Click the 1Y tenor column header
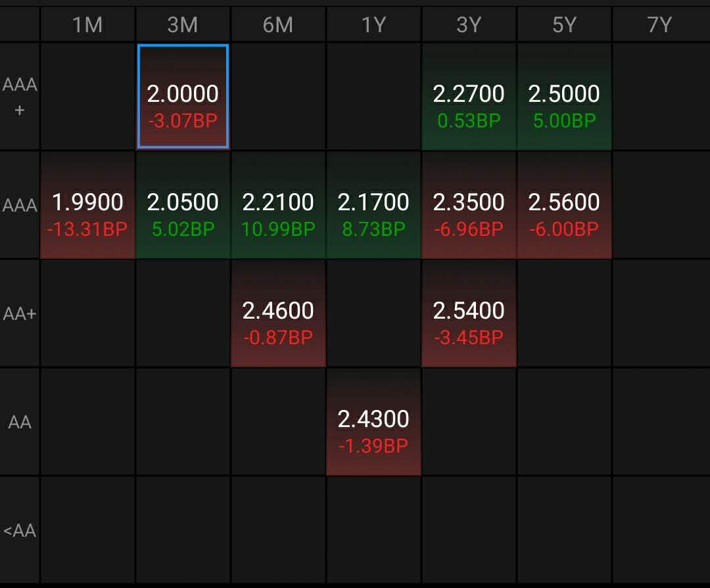The width and height of the screenshot is (710, 588). coord(373,25)
